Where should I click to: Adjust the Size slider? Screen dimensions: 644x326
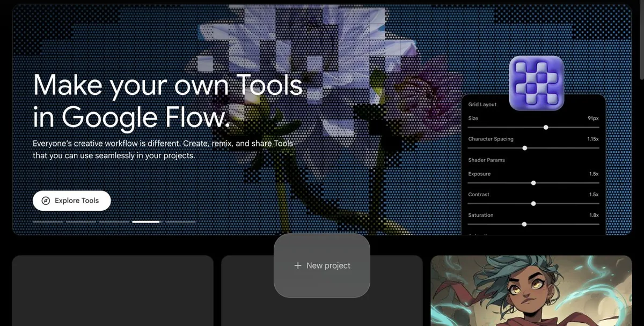533,128
